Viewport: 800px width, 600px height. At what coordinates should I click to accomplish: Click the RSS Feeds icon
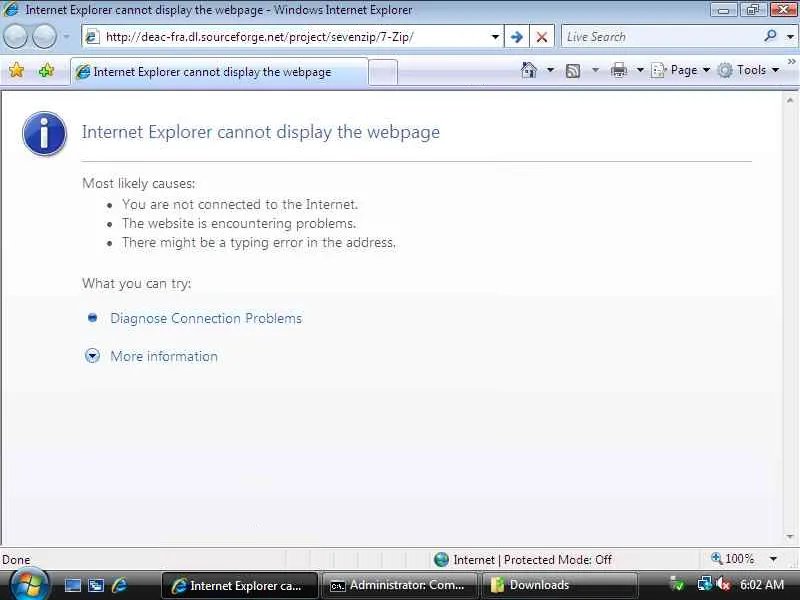(x=573, y=70)
